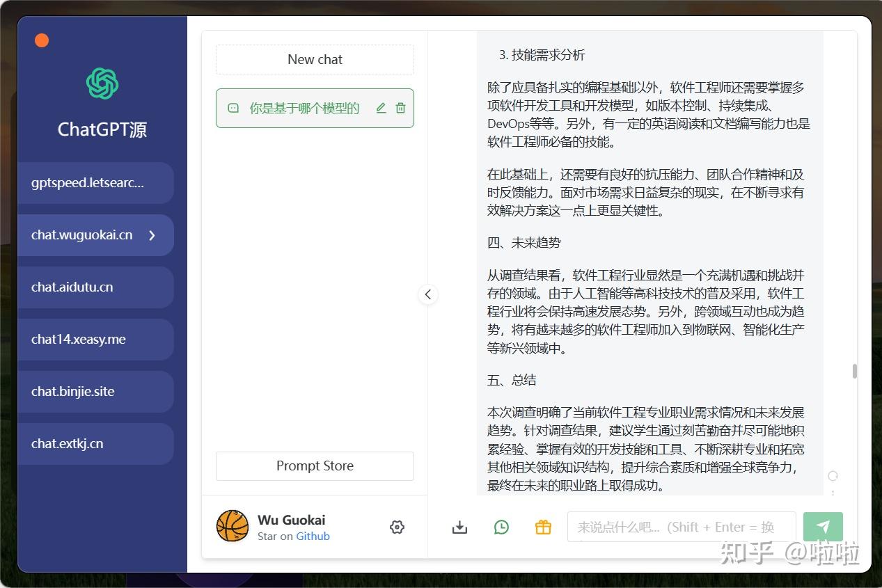Viewport: 882px width, 588px height.
Task: Select the gptspeed.letsearc mirror site
Action: tap(95, 182)
